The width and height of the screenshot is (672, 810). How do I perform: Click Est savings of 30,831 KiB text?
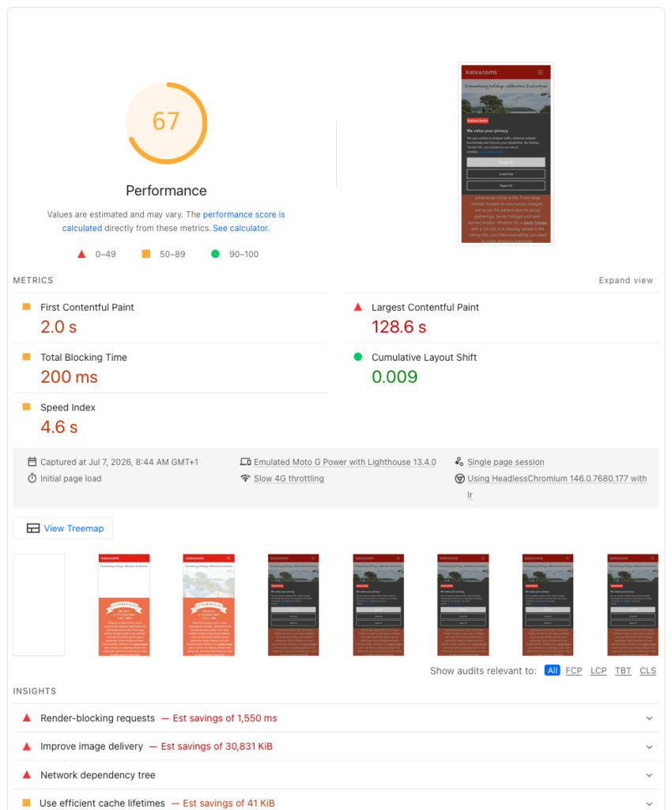pos(217,747)
